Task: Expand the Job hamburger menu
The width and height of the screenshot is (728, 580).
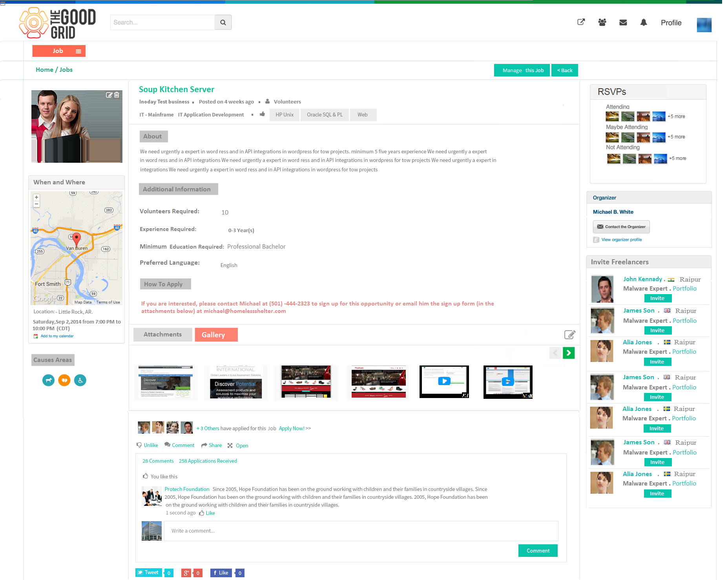Action: (x=78, y=51)
